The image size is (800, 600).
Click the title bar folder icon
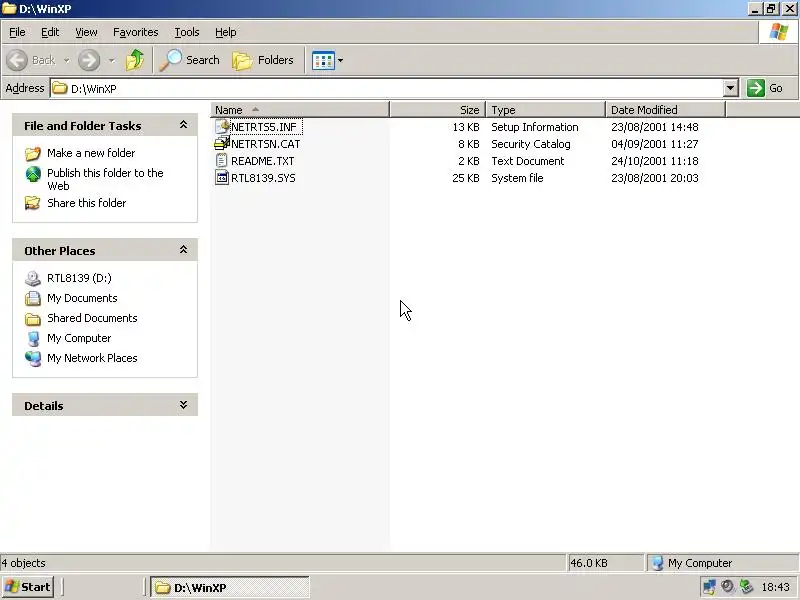pyautogui.click(x=9, y=9)
